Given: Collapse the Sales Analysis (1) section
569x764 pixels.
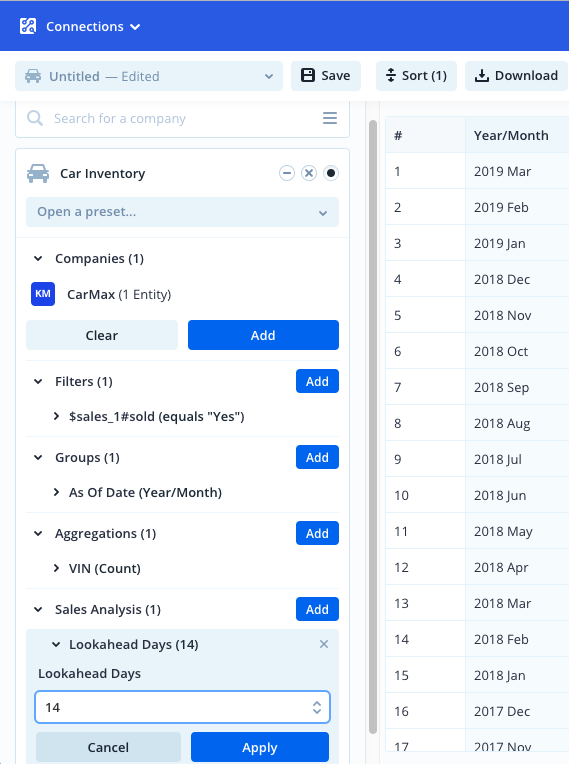Looking at the screenshot, I should point(38,610).
